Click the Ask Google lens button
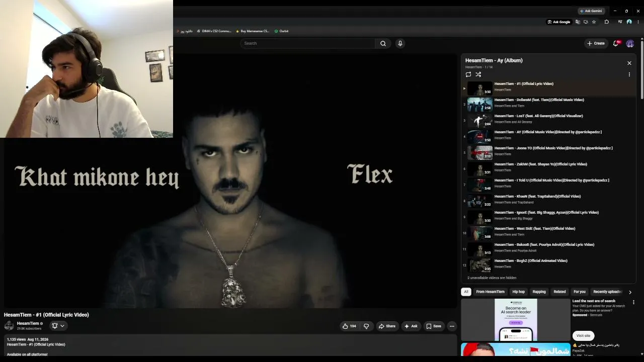This screenshot has width=644, height=362. [x=558, y=22]
